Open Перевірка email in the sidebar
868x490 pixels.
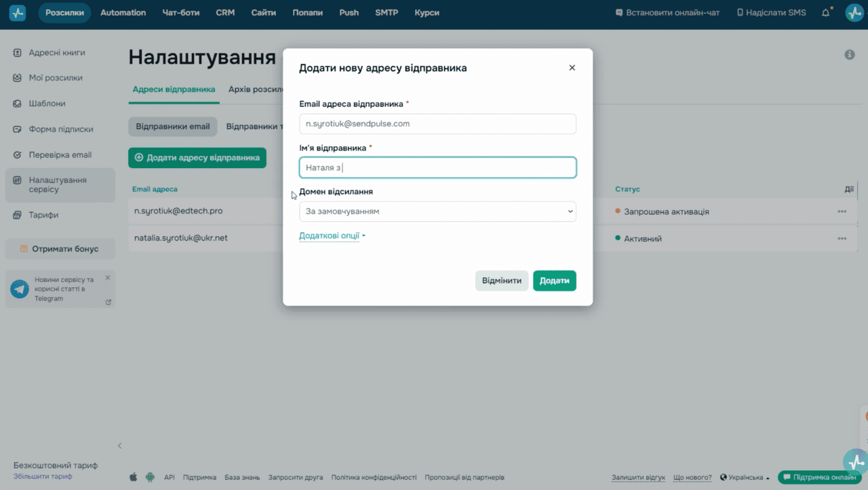click(x=60, y=155)
